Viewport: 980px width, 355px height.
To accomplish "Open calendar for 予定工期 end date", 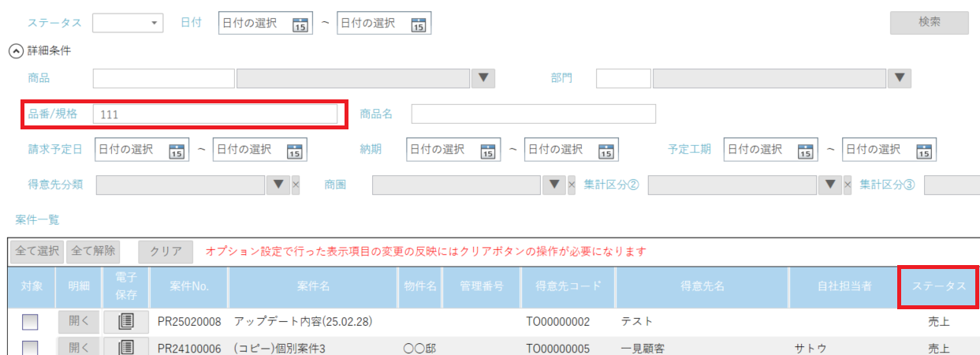I will click(924, 150).
